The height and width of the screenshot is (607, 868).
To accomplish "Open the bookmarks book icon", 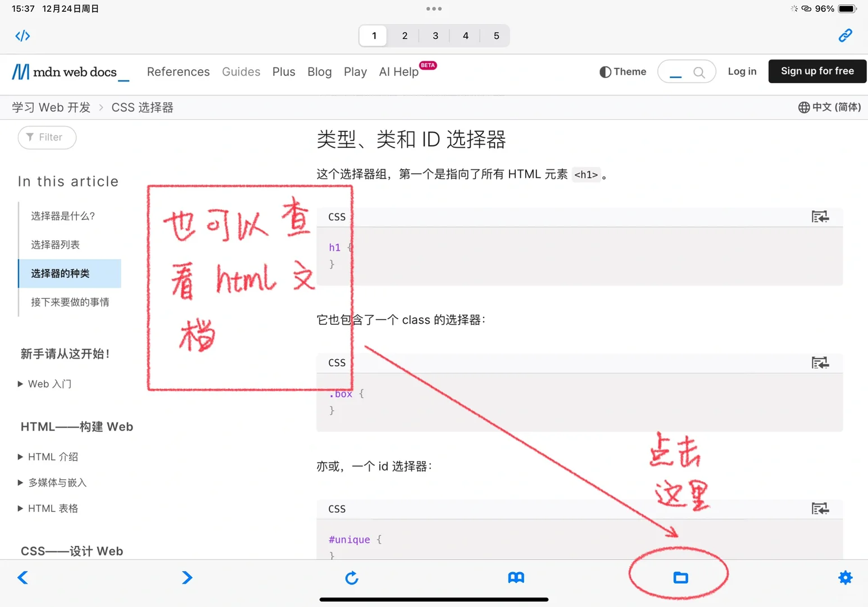I will coord(516,577).
